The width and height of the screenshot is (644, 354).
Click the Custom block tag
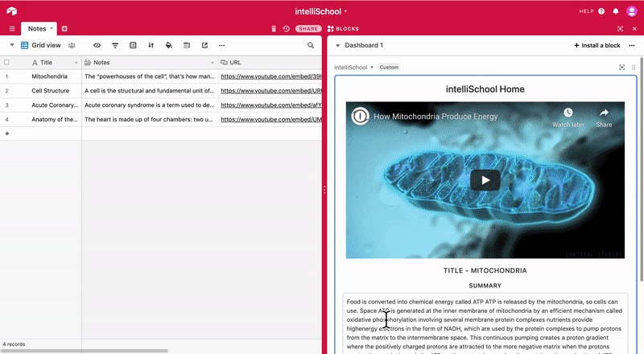click(389, 68)
